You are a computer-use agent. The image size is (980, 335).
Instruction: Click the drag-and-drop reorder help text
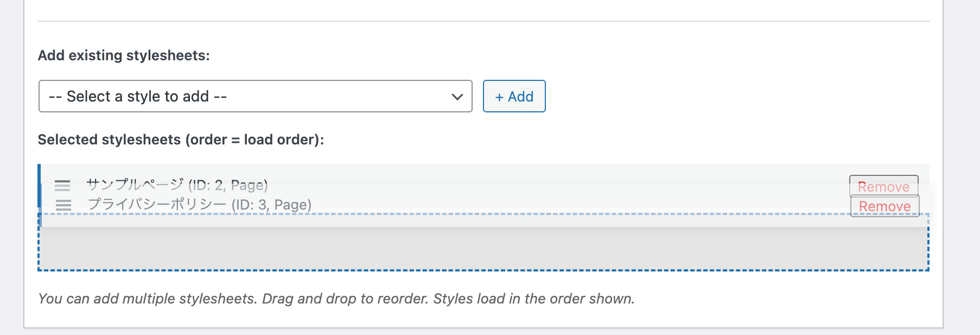336,298
